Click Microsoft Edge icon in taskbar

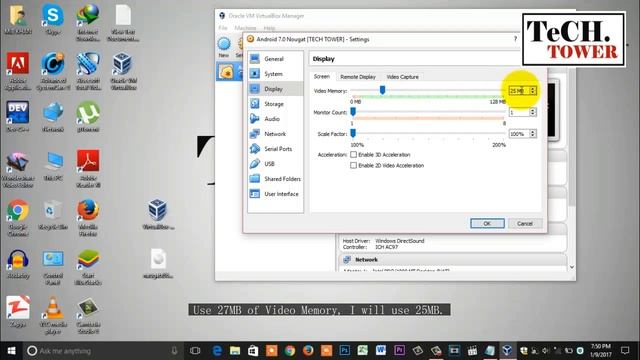[x=217, y=350]
